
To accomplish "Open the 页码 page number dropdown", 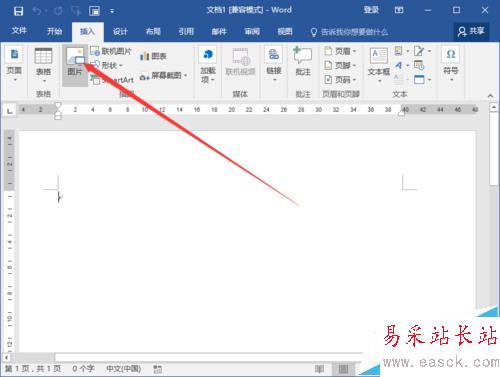I will [340, 80].
